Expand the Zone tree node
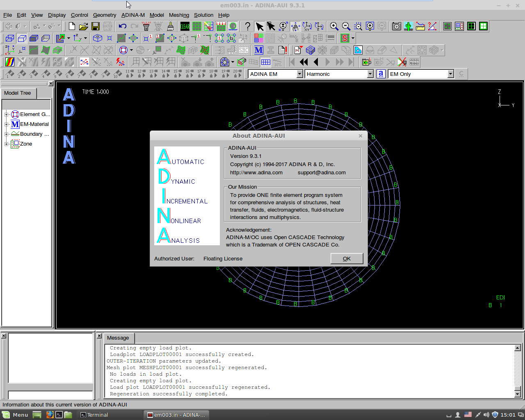The width and height of the screenshot is (525, 420). (7, 144)
